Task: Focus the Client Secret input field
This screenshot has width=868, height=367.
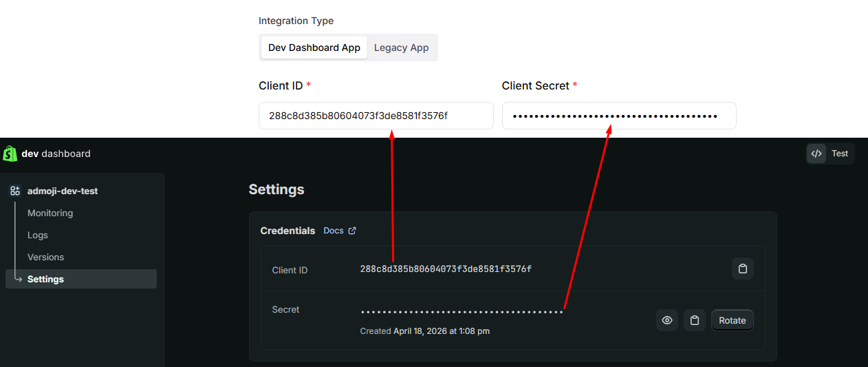Action: 619,116
